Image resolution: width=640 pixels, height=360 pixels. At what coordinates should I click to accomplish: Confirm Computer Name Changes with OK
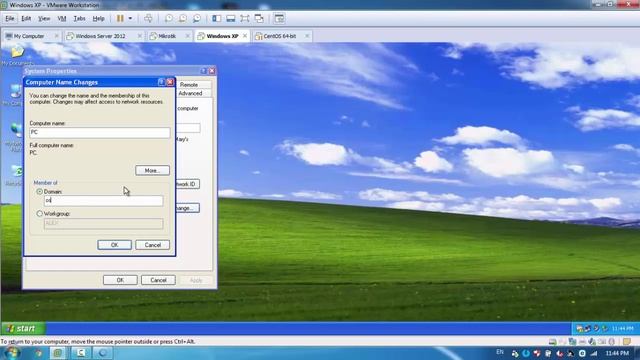click(115, 245)
